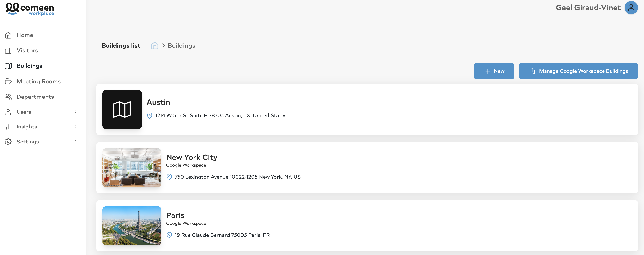
Task: Click the Buildings map icon in sidebar
Action: tap(8, 66)
